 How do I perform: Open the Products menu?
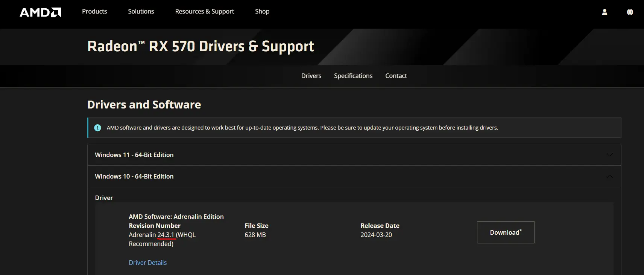94,11
